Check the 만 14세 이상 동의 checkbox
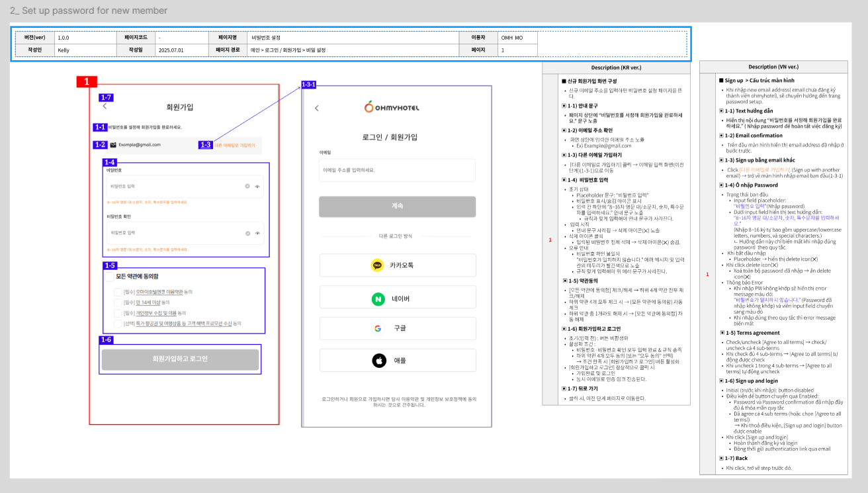This screenshot has width=868, height=493. point(118,302)
